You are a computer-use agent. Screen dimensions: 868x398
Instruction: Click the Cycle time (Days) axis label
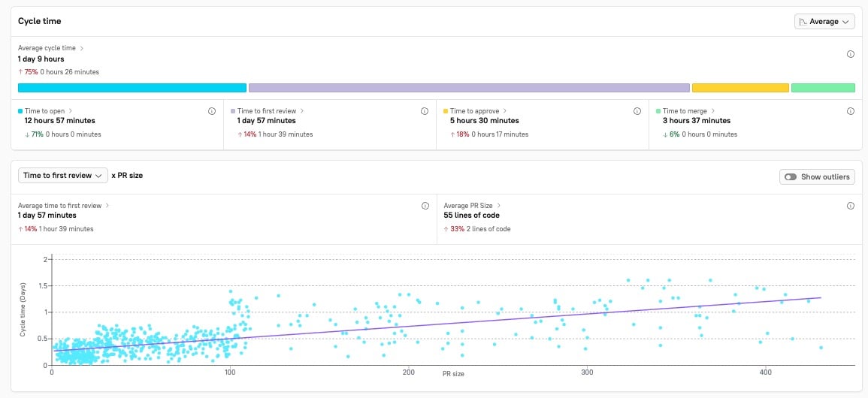click(23, 311)
